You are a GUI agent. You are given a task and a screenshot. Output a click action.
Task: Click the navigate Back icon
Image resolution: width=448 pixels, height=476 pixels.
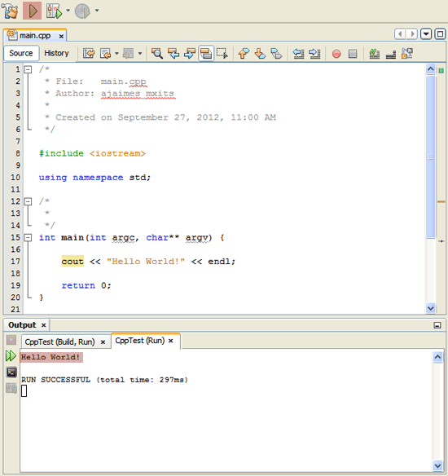[105, 54]
